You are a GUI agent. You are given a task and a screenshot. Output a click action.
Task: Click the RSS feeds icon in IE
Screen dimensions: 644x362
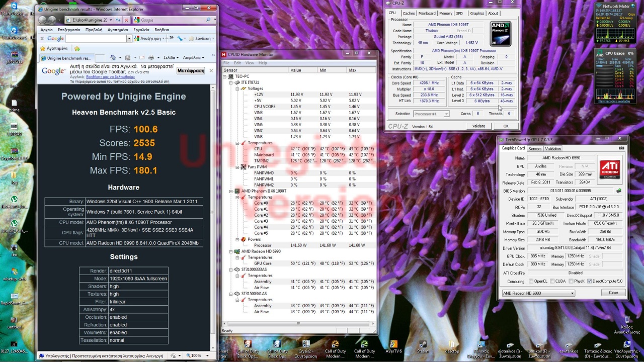point(128,58)
